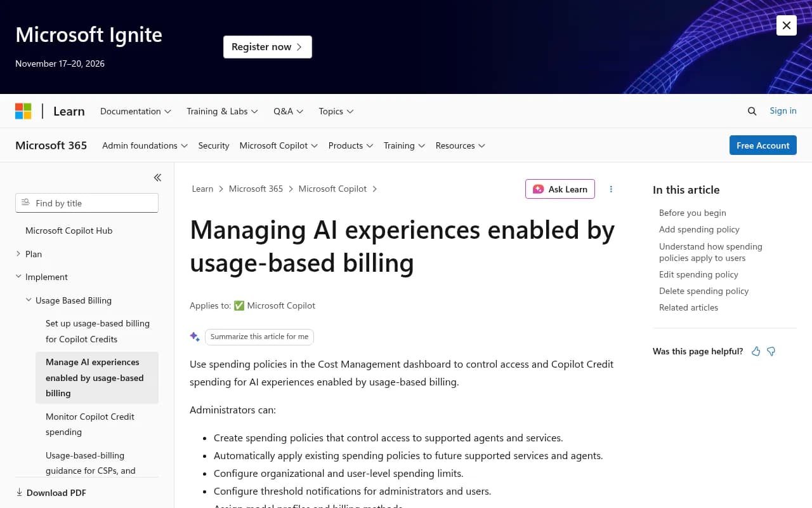Click the In this article heading
Image resolution: width=812 pixels, height=508 pixels.
point(686,190)
